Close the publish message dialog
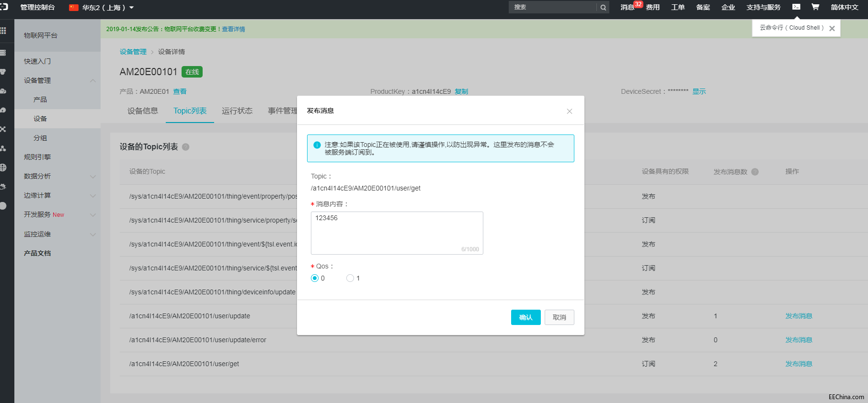 coord(570,111)
